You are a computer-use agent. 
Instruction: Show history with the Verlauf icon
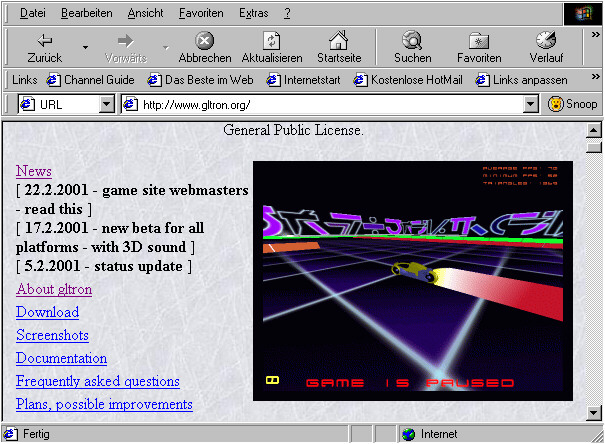click(x=546, y=41)
